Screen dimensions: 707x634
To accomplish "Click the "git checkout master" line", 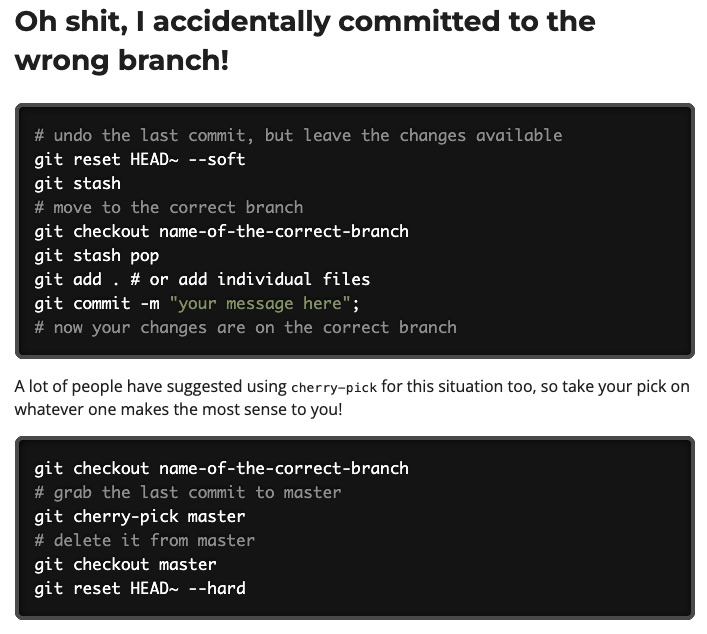I will (125, 565).
